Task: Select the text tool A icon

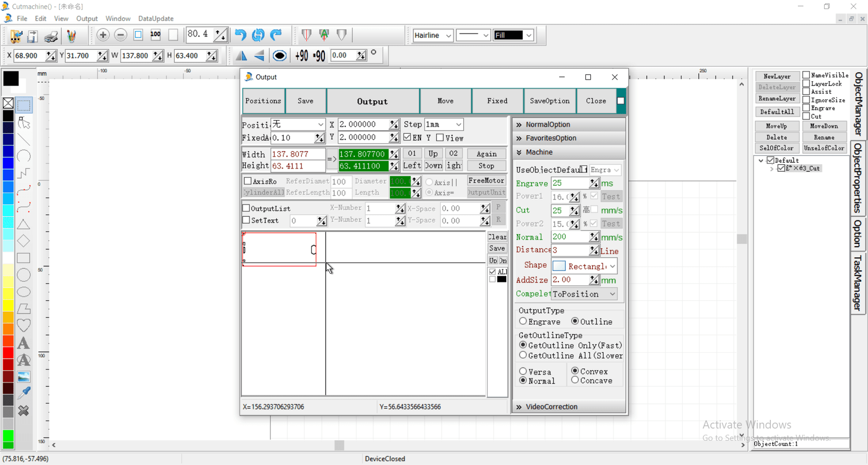Action: 23,343
